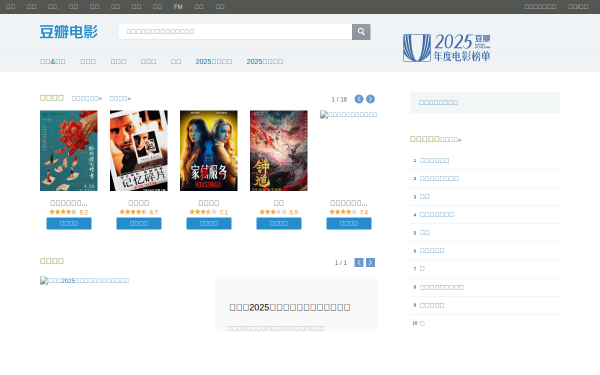Open the teal poster with red flowers
Screen dimensions: 600x375
[x=68, y=151]
